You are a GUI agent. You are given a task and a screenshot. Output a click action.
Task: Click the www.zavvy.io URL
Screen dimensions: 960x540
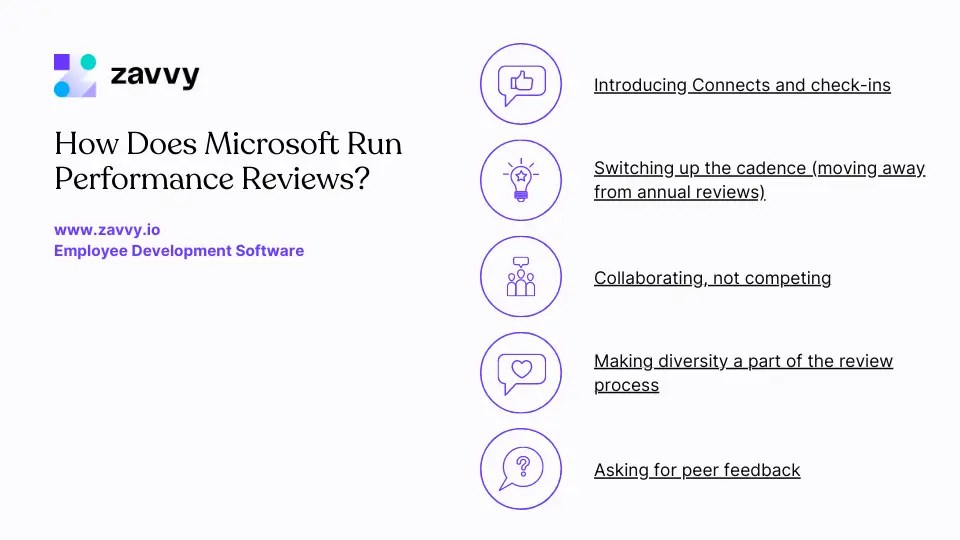pos(107,230)
